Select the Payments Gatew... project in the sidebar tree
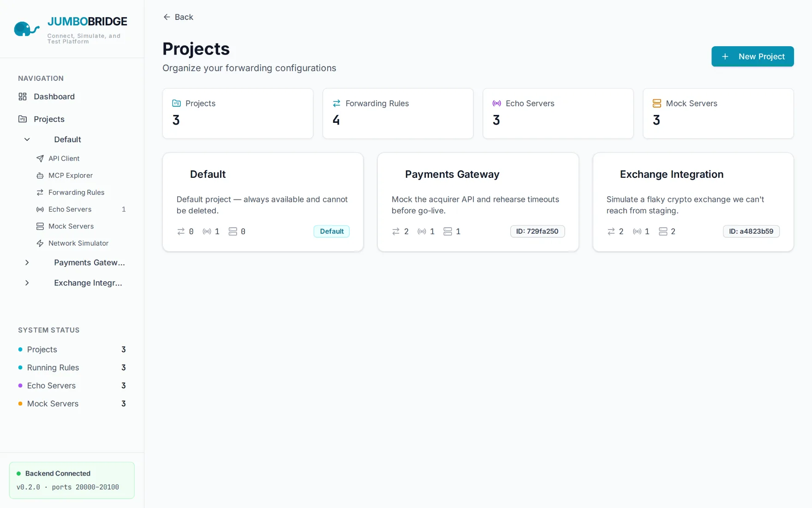The width and height of the screenshot is (812, 508). pyautogui.click(x=90, y=262)
